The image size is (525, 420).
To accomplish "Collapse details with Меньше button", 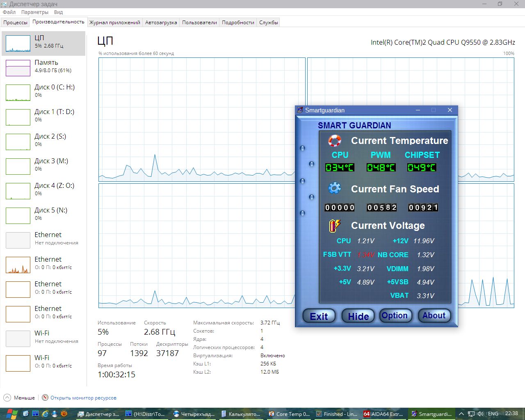I will 19,397.
